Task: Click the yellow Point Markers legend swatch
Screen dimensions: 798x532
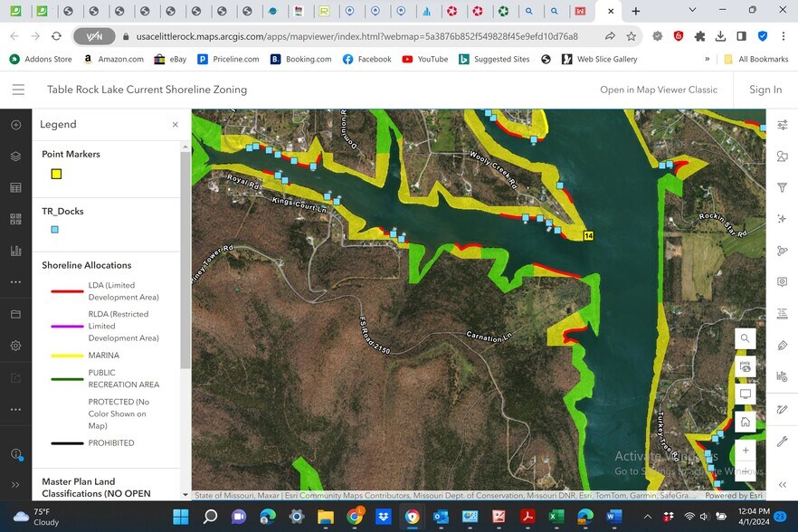Action: click(56, 174)
